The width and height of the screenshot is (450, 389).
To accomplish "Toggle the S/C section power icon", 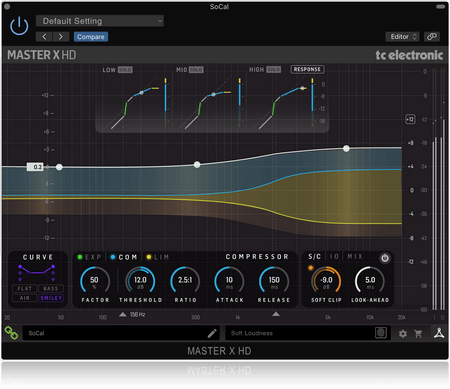I will tap(385, 258).
